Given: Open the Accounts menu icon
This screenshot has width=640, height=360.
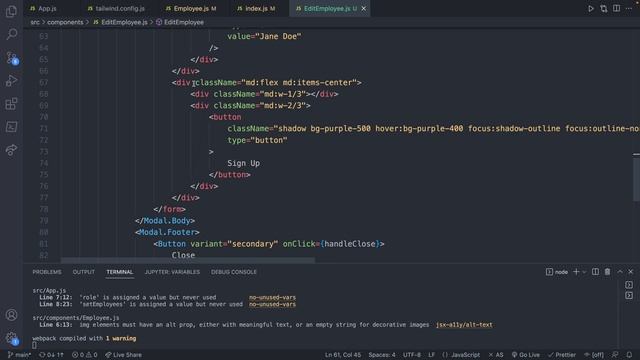Looking at the screenshot, I should point(11,315).
